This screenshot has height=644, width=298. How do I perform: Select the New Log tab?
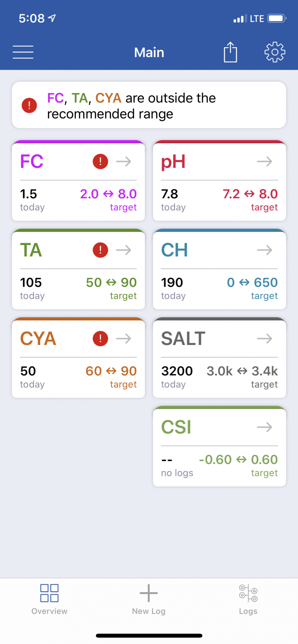[149, 600]
